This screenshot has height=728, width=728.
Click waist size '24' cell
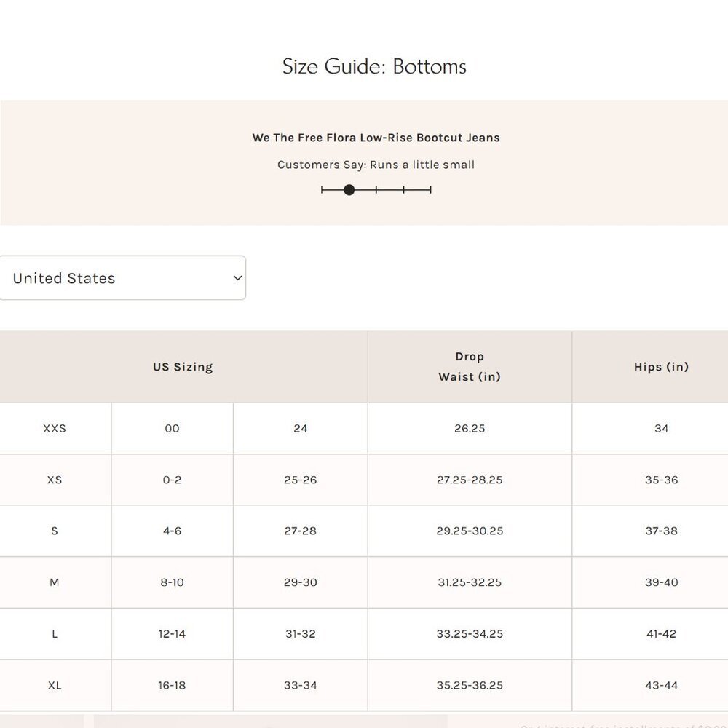click(x=301, y=429)
